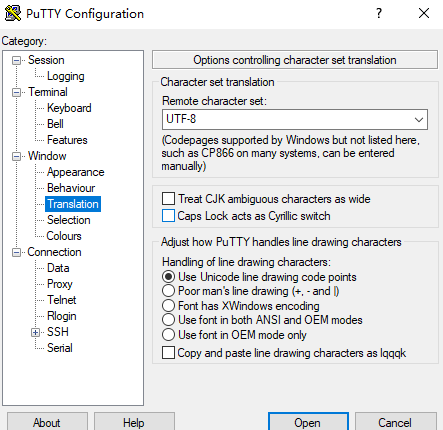The image size is (443, 430).
Task: Cancel the configuration dialog
Action: tap(395, 422)
